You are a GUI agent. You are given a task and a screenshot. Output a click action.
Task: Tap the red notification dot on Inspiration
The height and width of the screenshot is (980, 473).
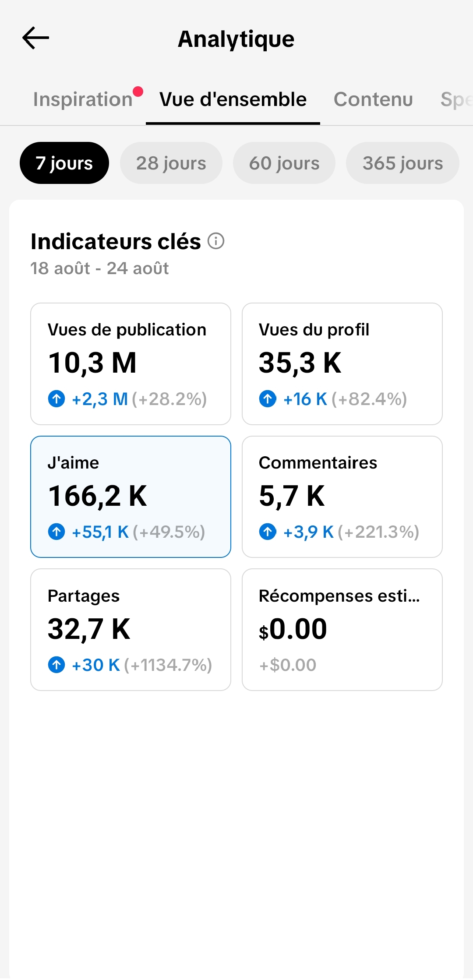tap(138, 92)
